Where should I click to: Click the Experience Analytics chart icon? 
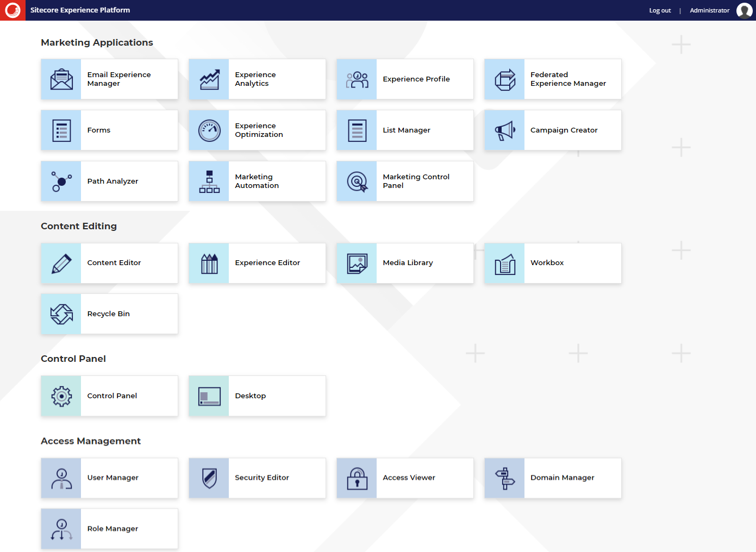[209, 79]
